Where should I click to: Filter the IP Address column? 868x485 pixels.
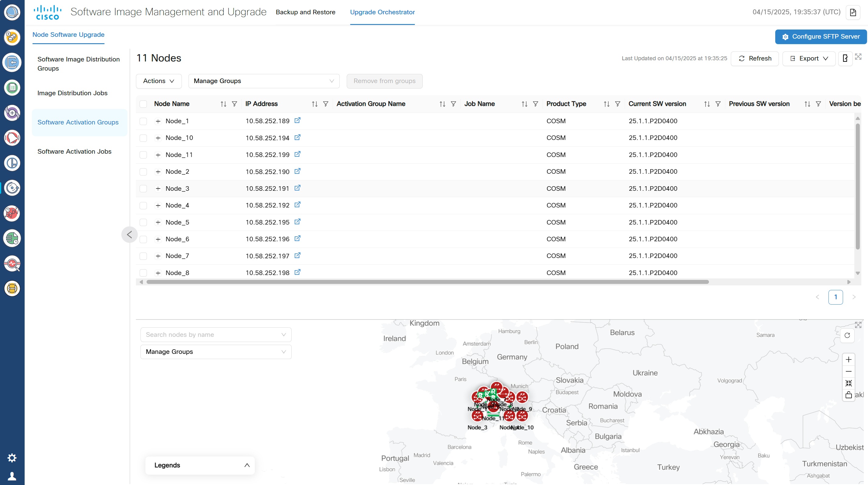coord(325,104)
